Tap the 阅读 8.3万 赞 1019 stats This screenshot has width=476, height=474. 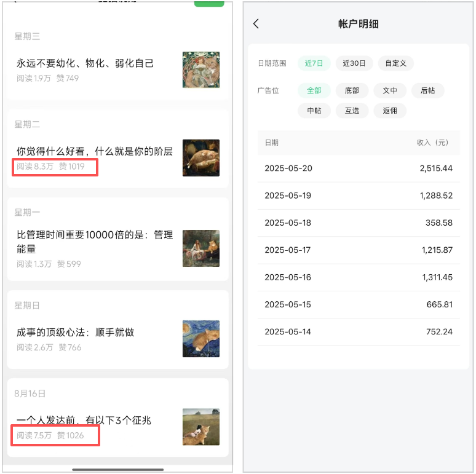(50, 166)
